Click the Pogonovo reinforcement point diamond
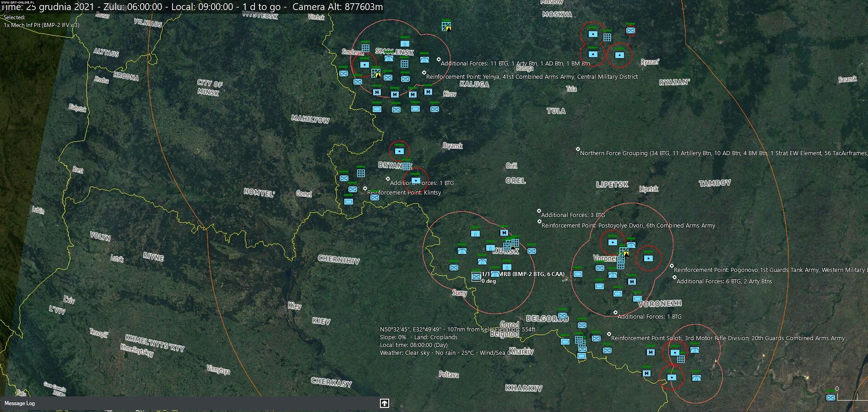 tap(672, 266)
